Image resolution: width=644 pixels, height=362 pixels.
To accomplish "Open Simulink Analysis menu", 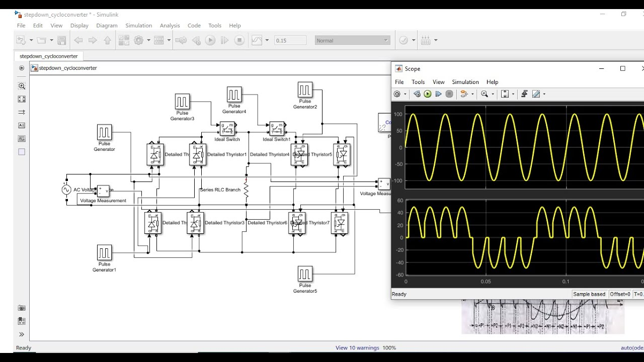I will [170, 26].
